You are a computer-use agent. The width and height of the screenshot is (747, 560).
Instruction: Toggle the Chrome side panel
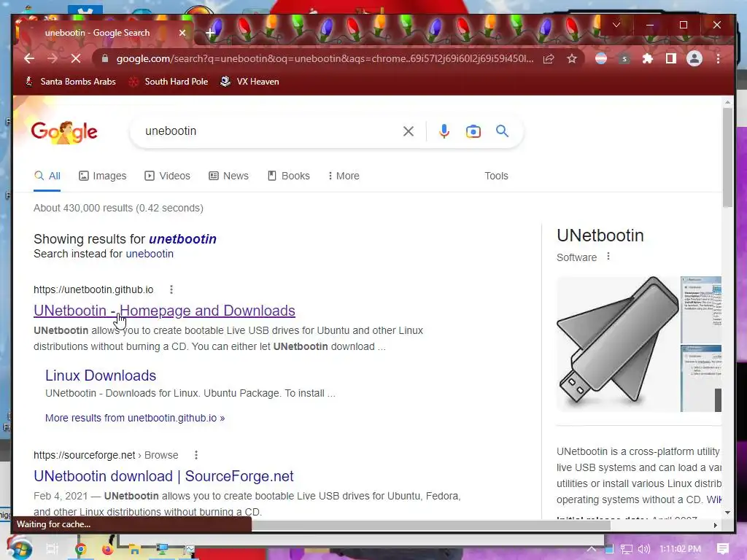pyautogui.click(x=671, y=58)
